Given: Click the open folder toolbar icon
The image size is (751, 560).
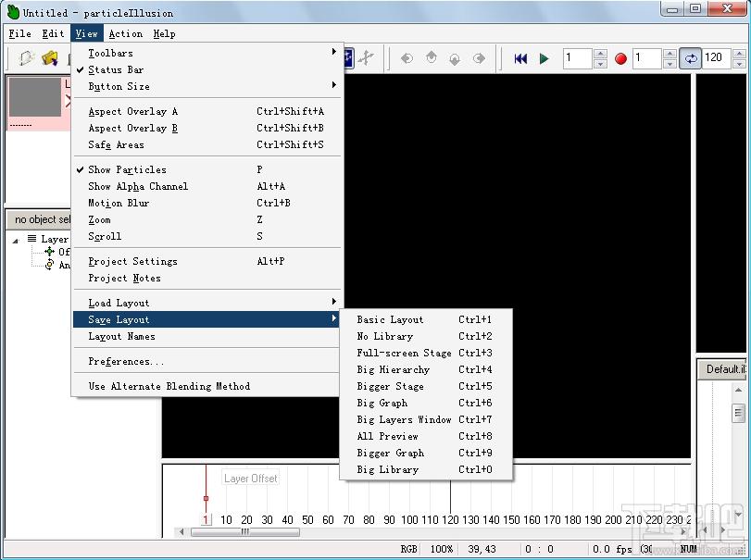Looking at the screenshot, I should [50, 58].
